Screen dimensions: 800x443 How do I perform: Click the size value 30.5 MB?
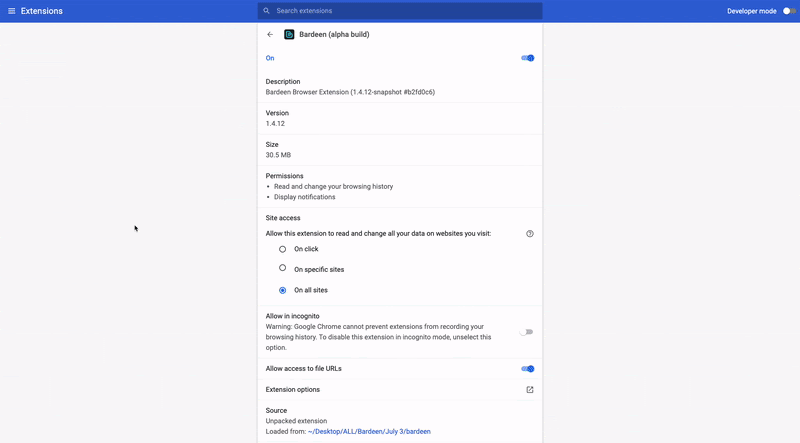point(278,155)
